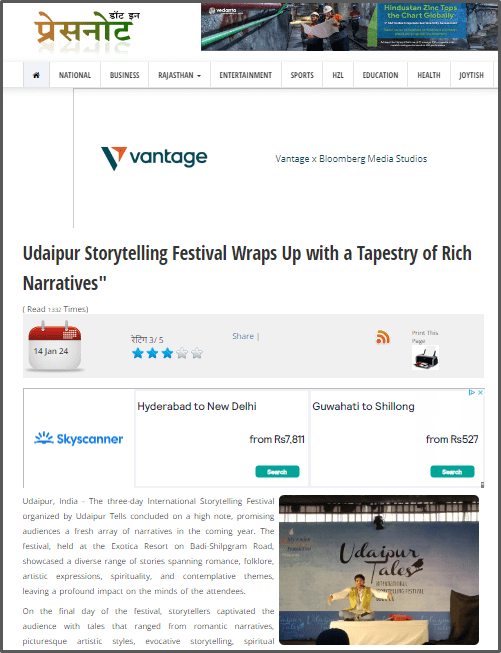Click the calendar date icon

[x=54, y=346]
